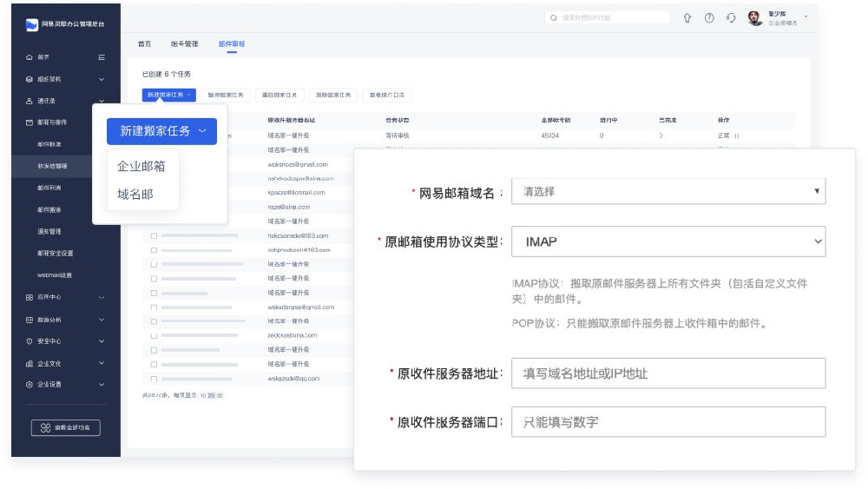This screenshot has height=489, width=868.
Task: Tick the checkbox beside sohprodczsl@163.com row
Action: click(154, 250)
